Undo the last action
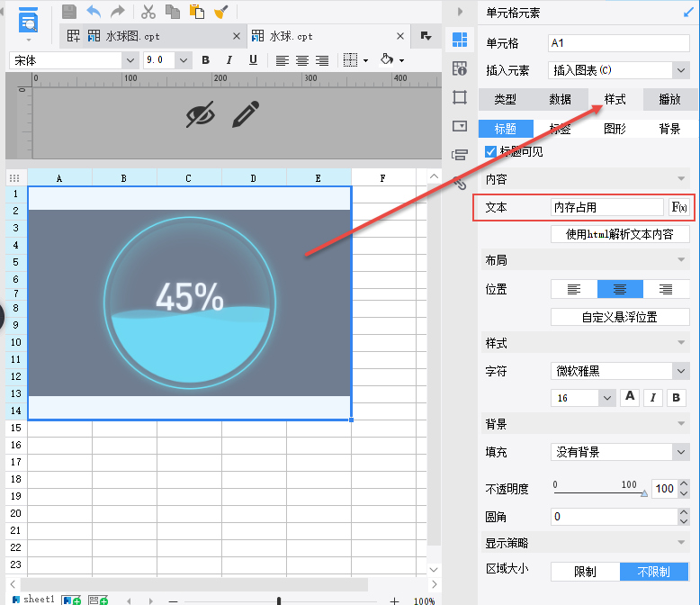 pos(94,12)
